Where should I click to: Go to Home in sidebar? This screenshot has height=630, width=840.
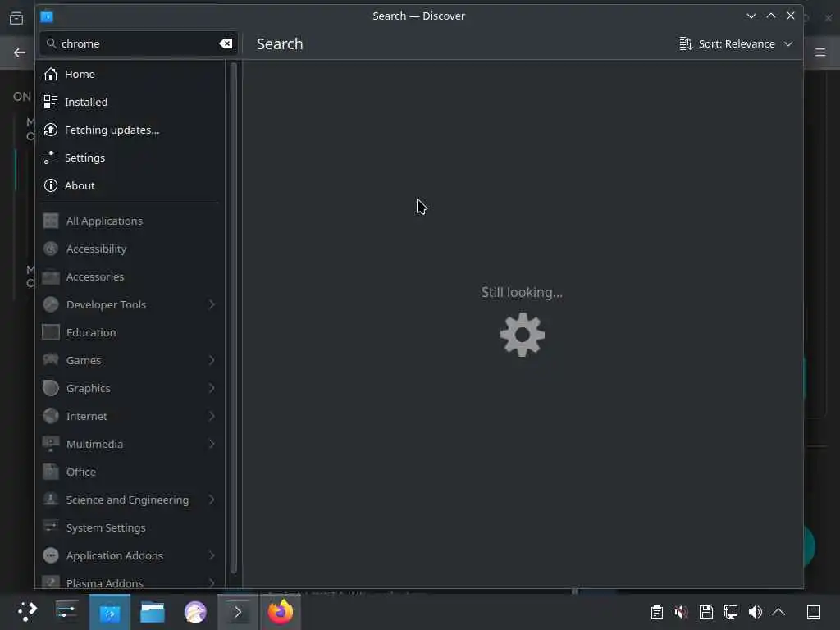point(130,74)
